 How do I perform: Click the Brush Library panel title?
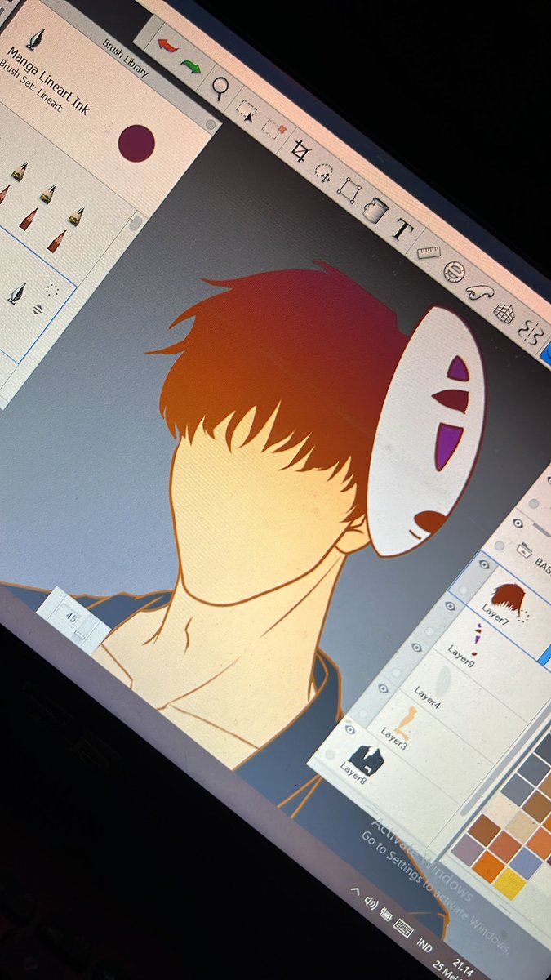[126, 58]
